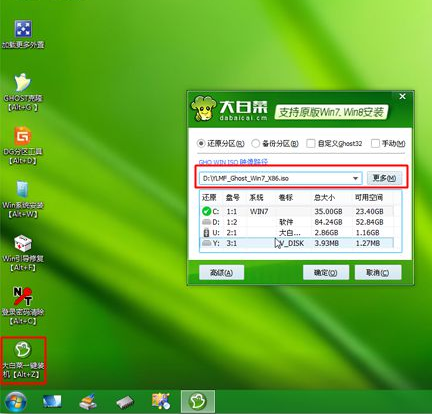Image resolution: width=432 pixels, height=414 pixels.
Task: Open Win系统安装 desktop shortcut
Action: [23, 199]
